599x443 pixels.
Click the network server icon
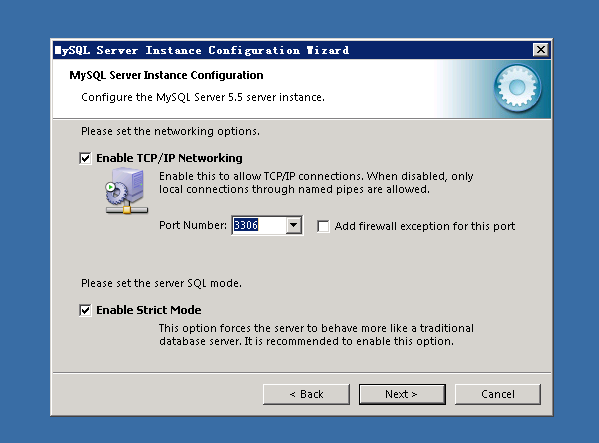click(126, 190)
